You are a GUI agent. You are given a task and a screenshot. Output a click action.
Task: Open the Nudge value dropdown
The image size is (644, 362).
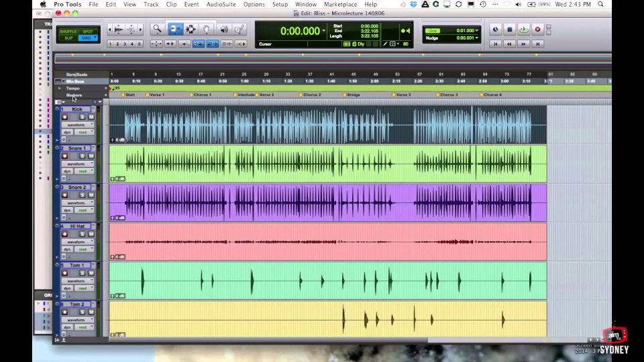tap(476, 38)
